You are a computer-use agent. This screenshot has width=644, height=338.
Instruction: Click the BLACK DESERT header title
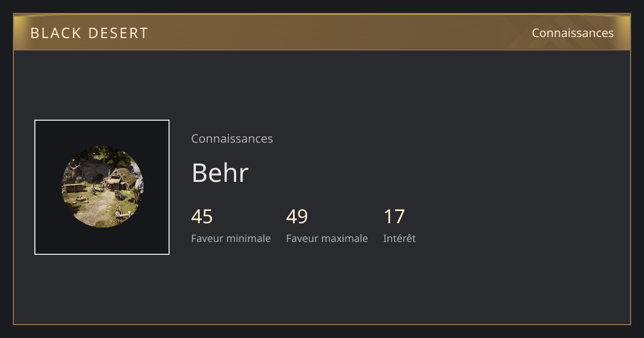click(89, 33)
